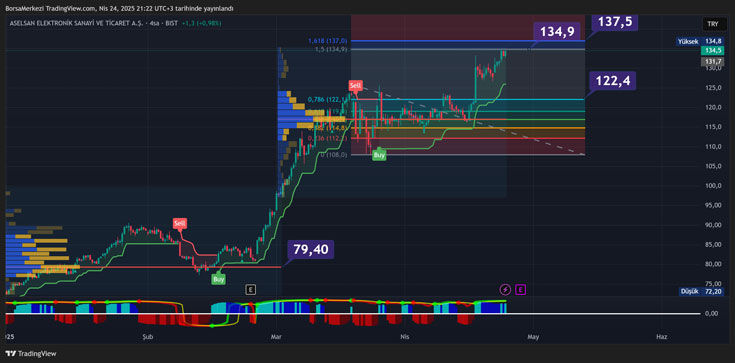Click the purple E earnings icon
The image size is (735, 363).
(520, 290)
